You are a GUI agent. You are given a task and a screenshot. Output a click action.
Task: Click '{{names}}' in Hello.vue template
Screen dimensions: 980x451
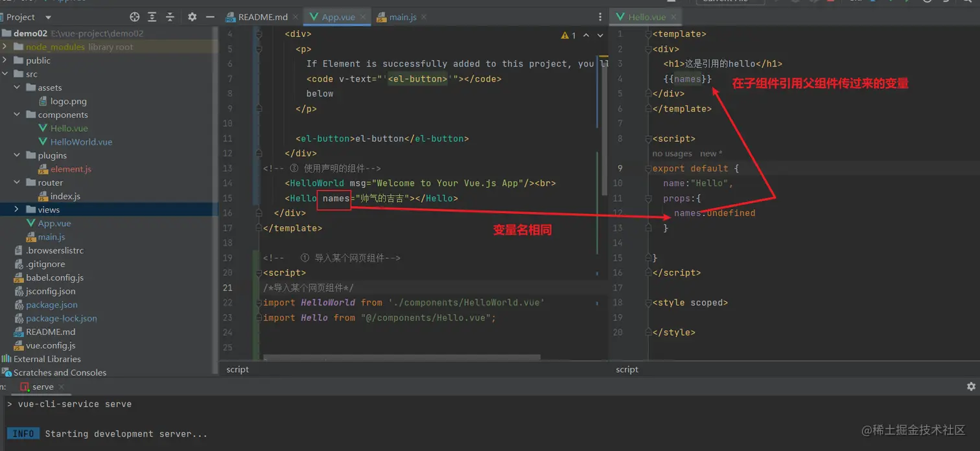pyautogui.click(x=688, y=79)
